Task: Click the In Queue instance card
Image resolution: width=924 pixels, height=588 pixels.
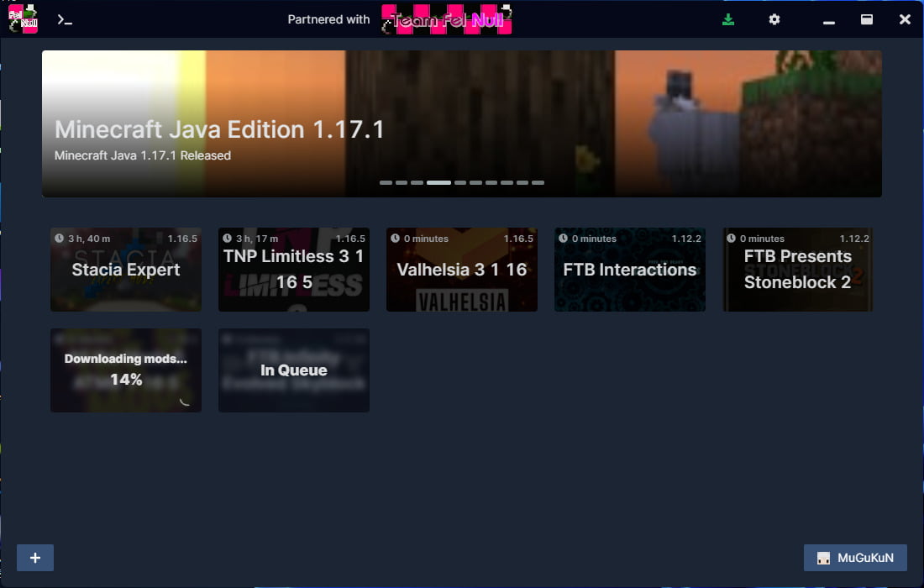Action: tap(294, 370)
